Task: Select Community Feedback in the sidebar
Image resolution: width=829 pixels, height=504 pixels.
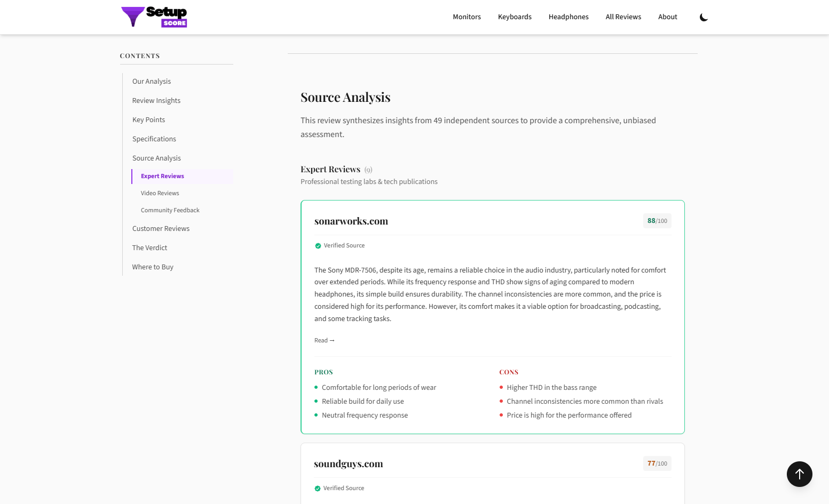Action: tap(170, 210)
